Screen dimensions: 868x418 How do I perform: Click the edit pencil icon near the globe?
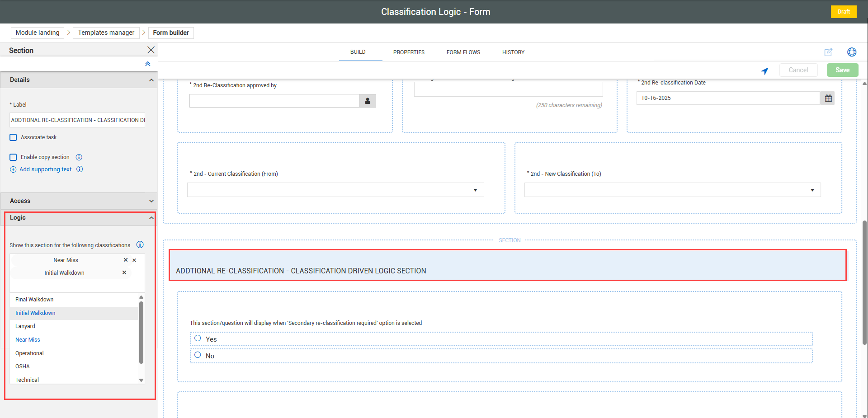click(x=828, y=52)
